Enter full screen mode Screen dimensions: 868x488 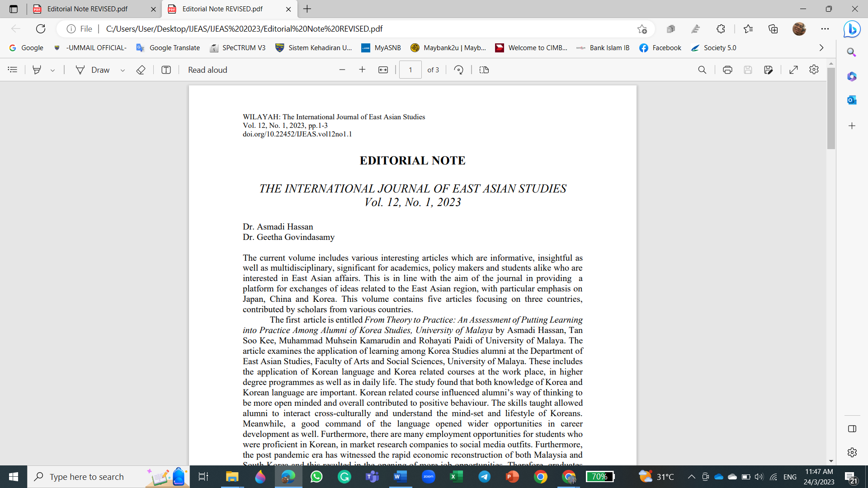pyautogui.click(x=793, y=70)
